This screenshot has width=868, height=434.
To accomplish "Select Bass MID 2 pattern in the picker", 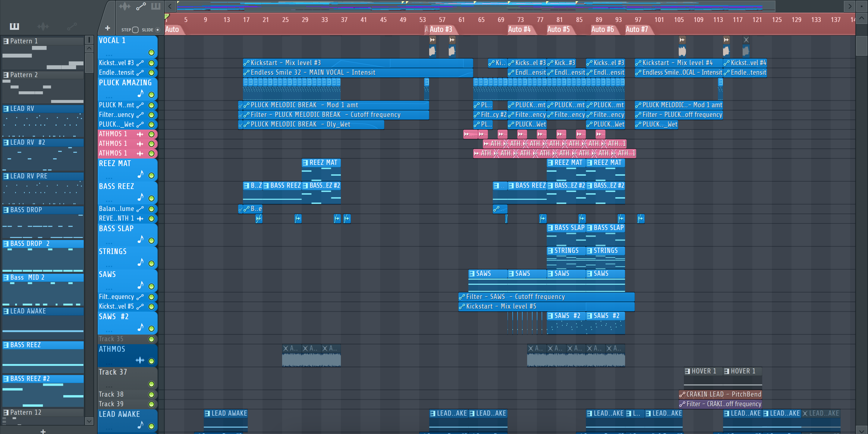I will [x=43, y=277].
